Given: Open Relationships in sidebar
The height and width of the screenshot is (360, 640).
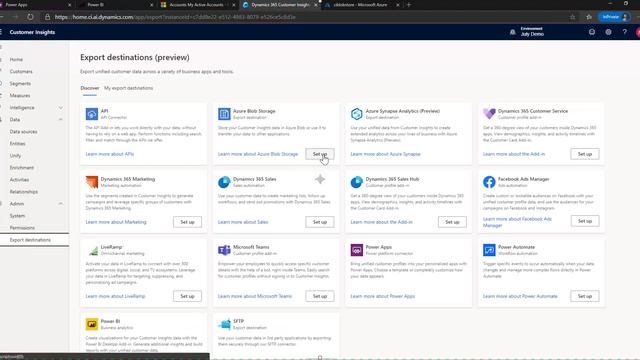Looking at the screenshot, I should coord(24,192).
